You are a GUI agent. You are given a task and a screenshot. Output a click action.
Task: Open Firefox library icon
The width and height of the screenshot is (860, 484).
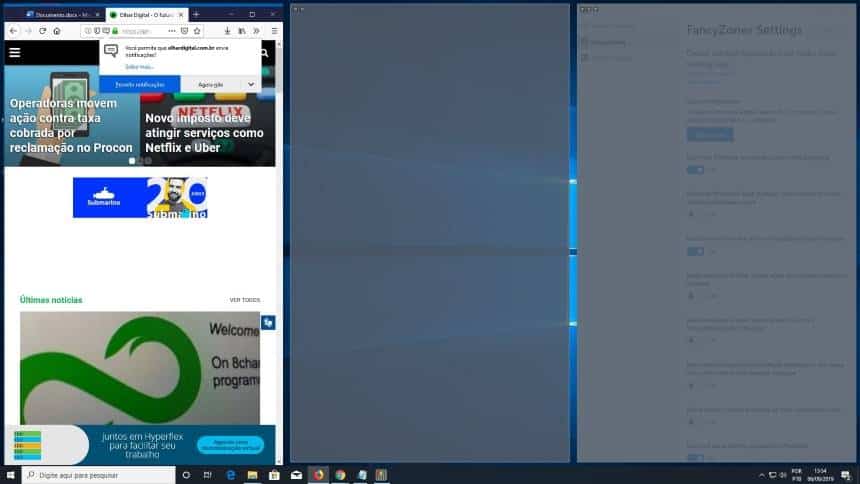[x=242, y=31]
